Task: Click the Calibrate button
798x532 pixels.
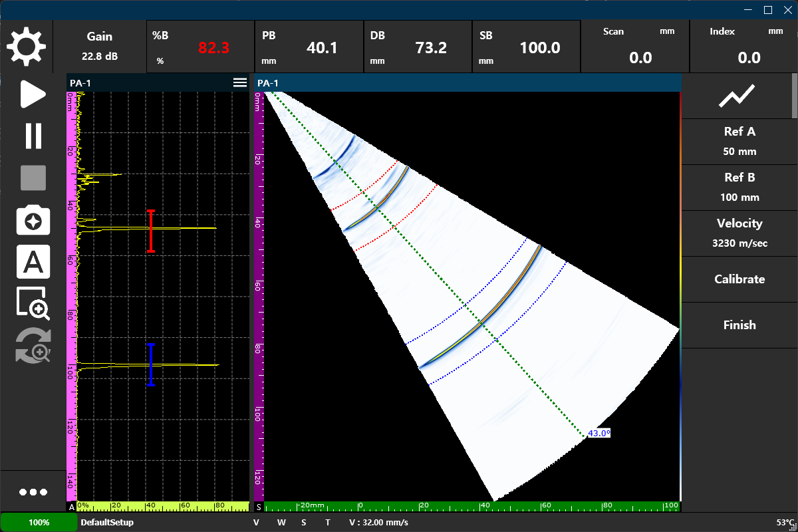Action: pyautogui.click(x=739, y=279)
